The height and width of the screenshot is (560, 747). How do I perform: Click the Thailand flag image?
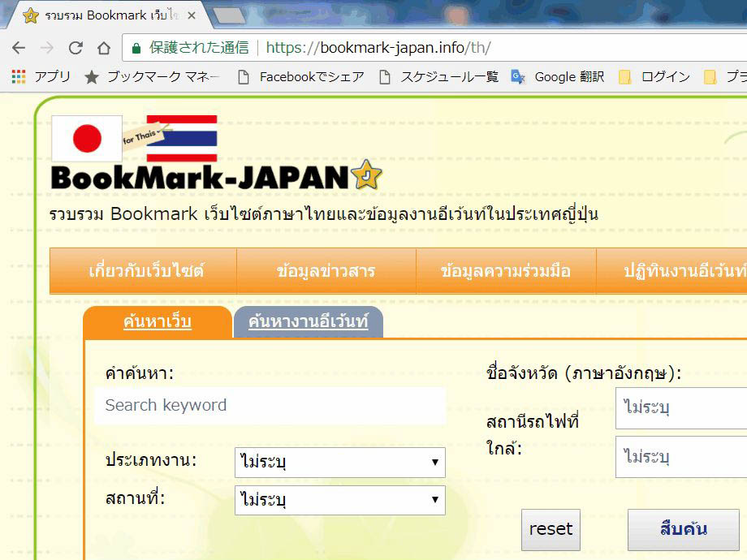(181, 138)
